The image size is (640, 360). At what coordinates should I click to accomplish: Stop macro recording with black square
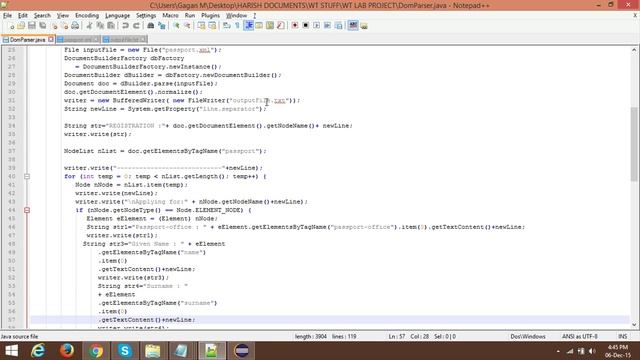[305, 26]
